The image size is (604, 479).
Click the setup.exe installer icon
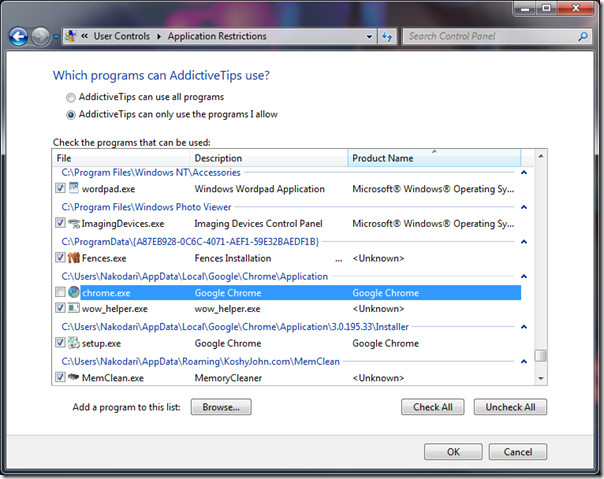[x=74, y=343]
